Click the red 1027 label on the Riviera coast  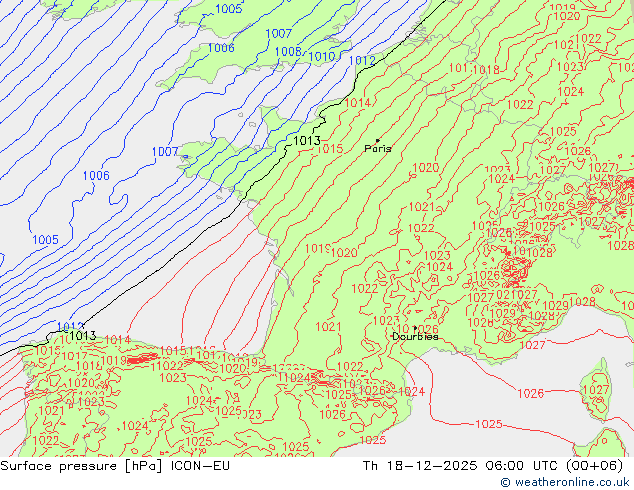click(x=533, y=345)
